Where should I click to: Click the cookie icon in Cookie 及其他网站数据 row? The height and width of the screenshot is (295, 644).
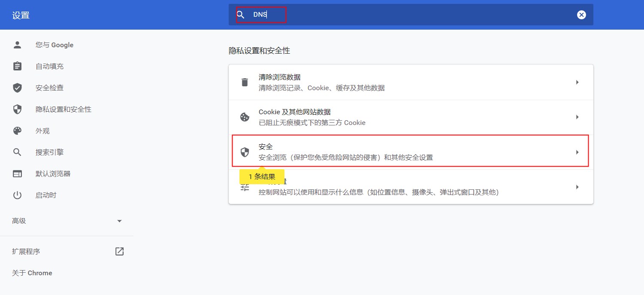pyautogui.click(x=245, y=117)
